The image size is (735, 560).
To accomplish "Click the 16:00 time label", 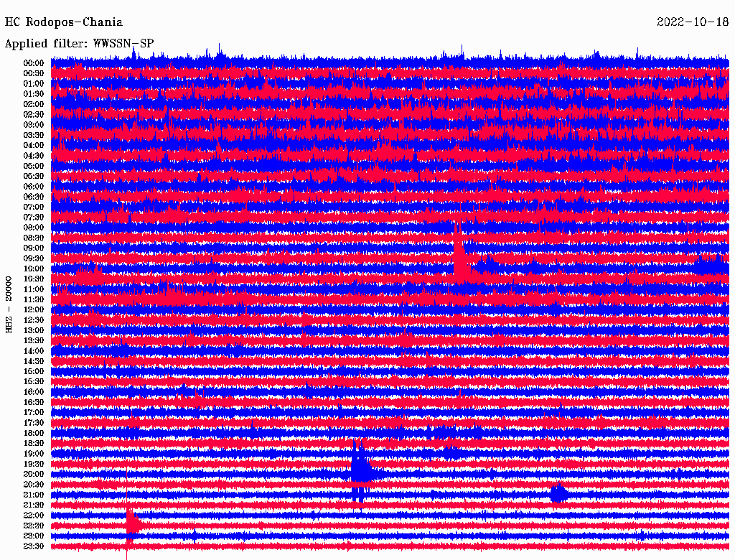I will click(34, 392).
